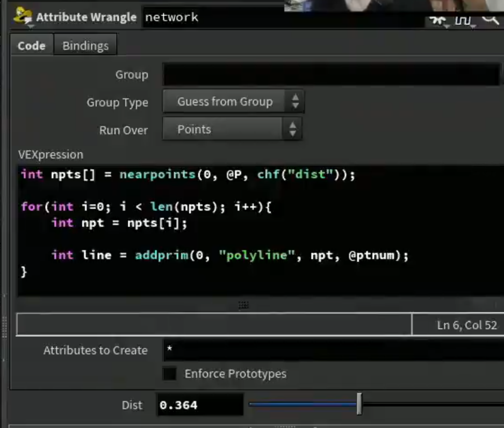Click the Ln 6, Col 52 status box
This screenshot has width=504, height=428.
(x=458, y=325)
